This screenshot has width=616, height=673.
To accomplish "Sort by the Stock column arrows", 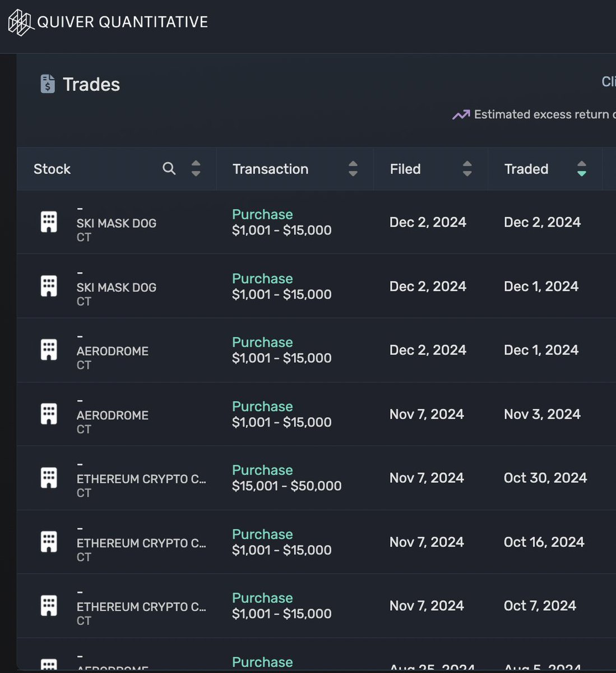I will (196, 168).
